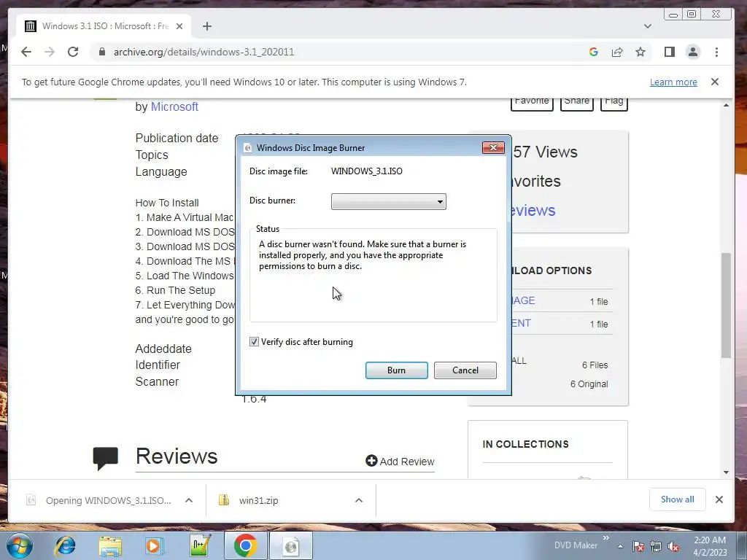The image size is (747, 560).
Task: Close the downloads bar
Action: tap(719, 499)
